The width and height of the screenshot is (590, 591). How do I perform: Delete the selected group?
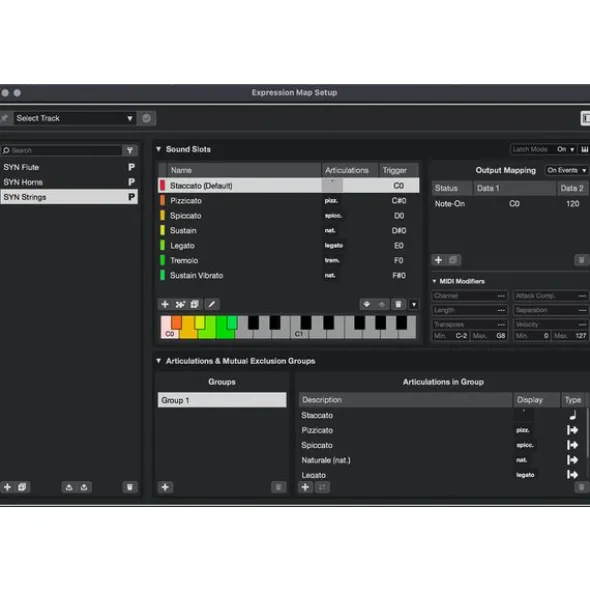coord(279,487)
